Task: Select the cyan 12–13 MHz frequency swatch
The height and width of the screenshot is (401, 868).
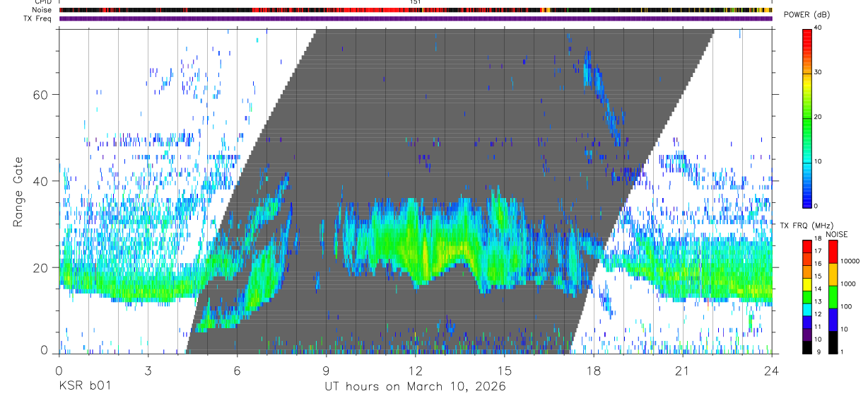Action: (x=807, y=310)
